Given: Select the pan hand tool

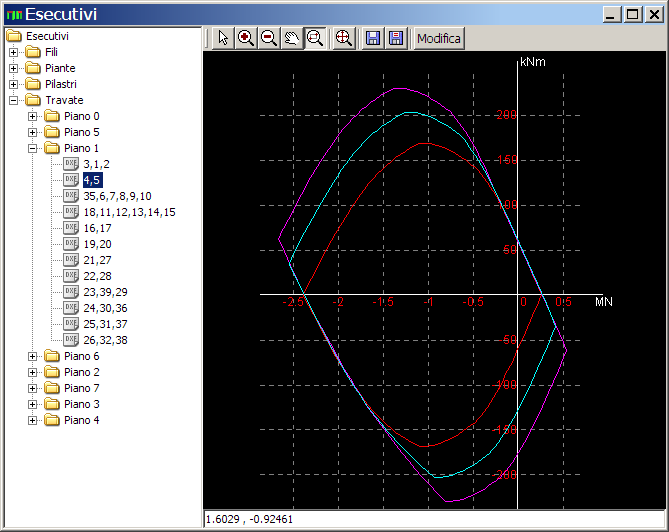Looking at the screenshot, I should pyautogui.click(x=292, y=38).
